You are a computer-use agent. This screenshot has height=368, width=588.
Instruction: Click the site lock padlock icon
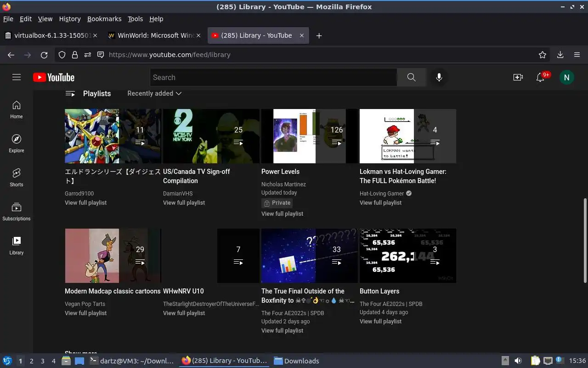click(x=74, y=55)
